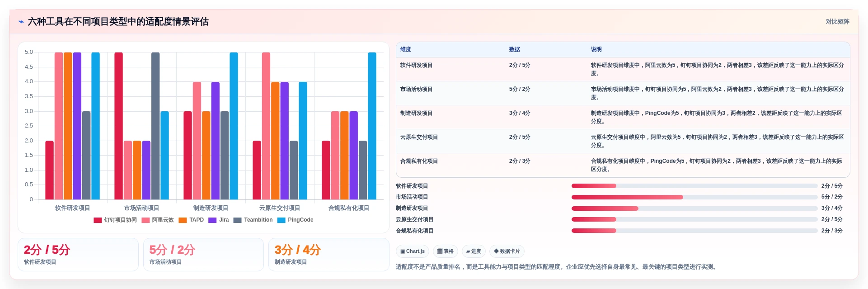Screen dimensions: 868x289
Task: Click PingCode bar in 制造研发项目 chart group
Action: 234,126
